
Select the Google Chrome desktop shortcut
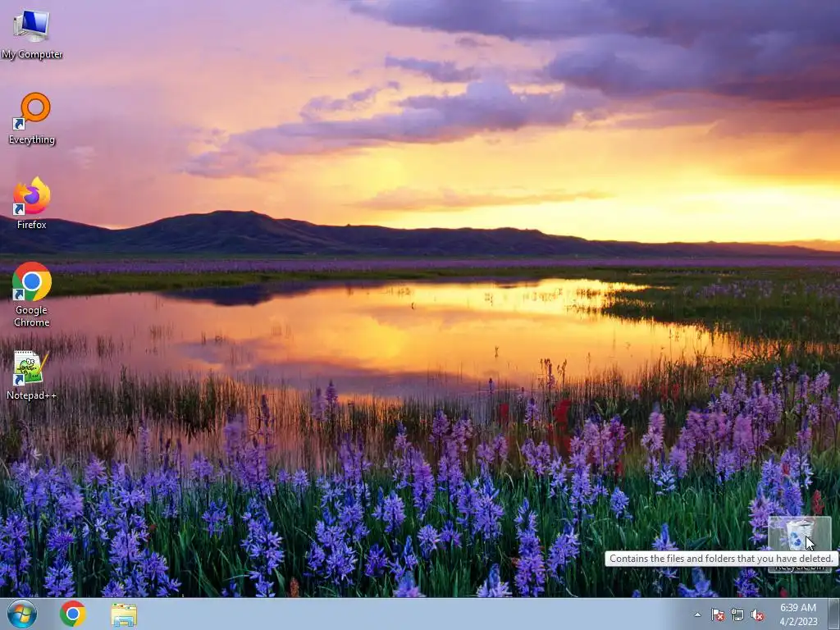32,294
